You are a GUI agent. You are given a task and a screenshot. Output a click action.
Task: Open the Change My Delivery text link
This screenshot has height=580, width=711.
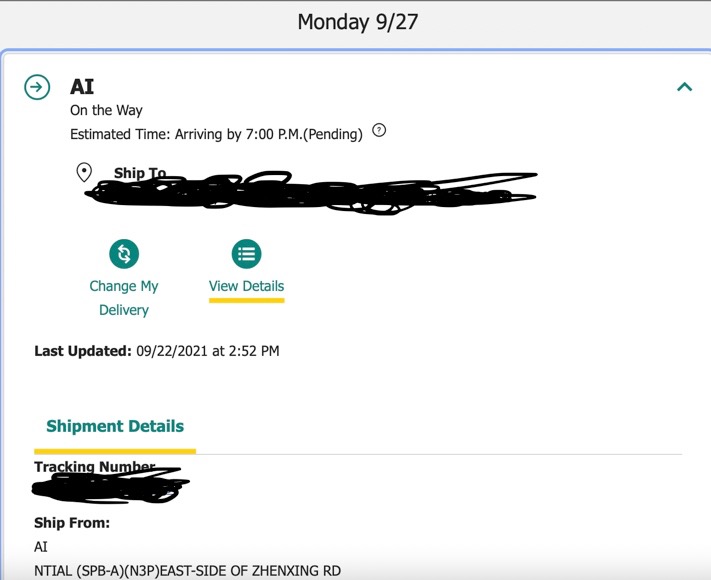[x=124, y=298]
